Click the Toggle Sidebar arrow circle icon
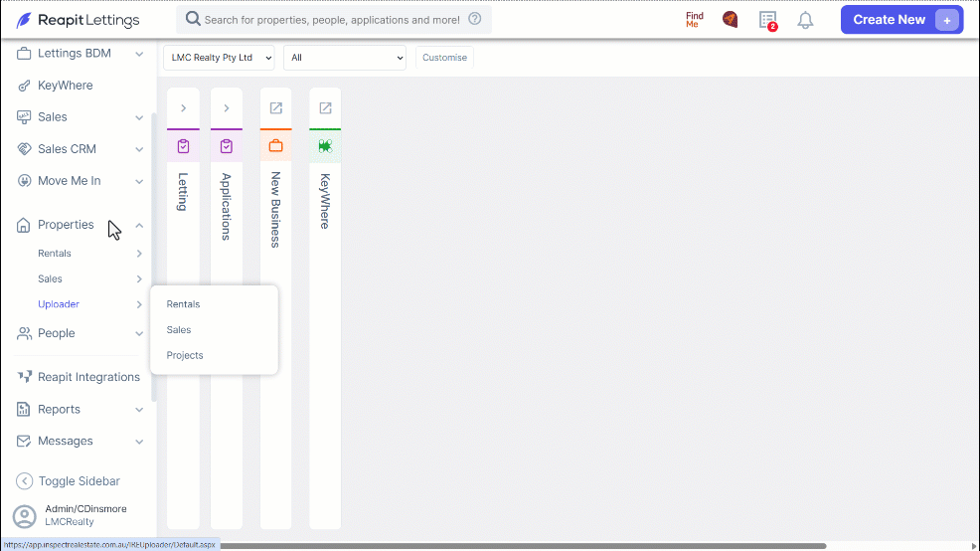980x551 pixels. [x=24, y=481]
